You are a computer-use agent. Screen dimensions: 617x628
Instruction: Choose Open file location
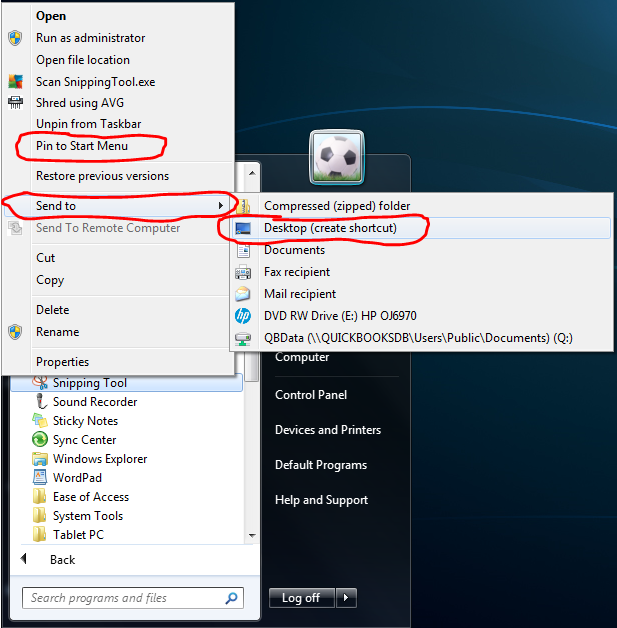[83, 60]
